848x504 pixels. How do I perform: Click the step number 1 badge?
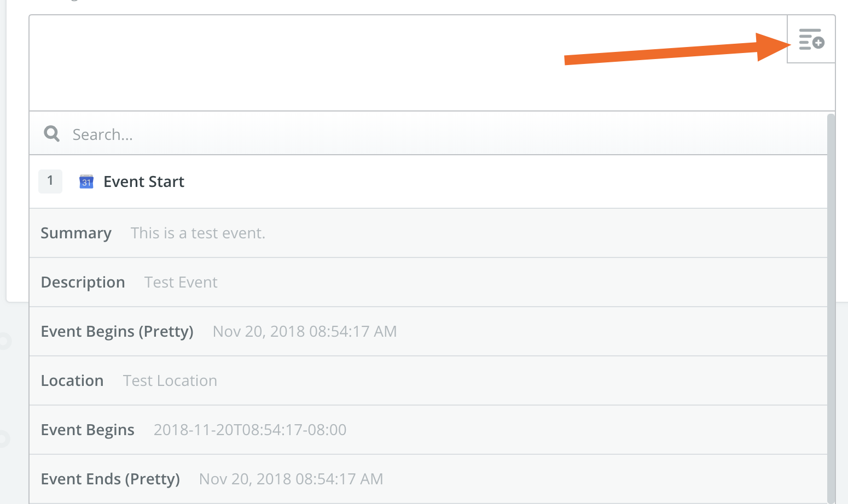[x=50, y=181]
